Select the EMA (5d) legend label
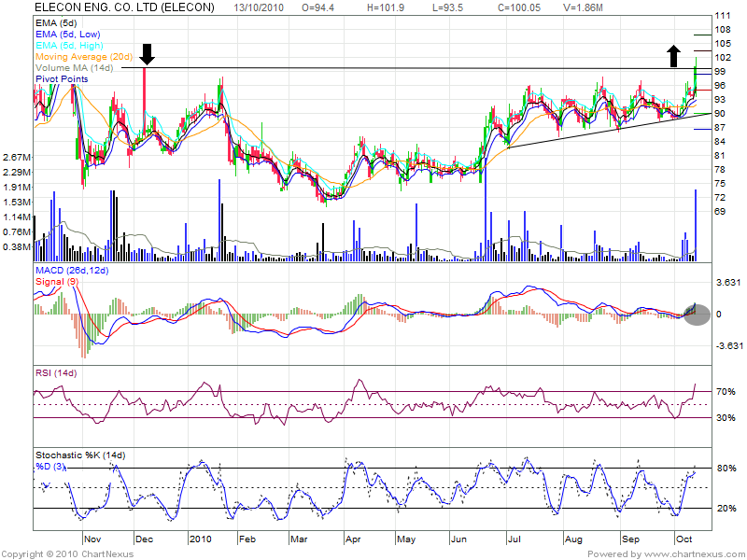The width and height of the screenshot is (747, 560). pyautogui.click(x=58, y=21)
